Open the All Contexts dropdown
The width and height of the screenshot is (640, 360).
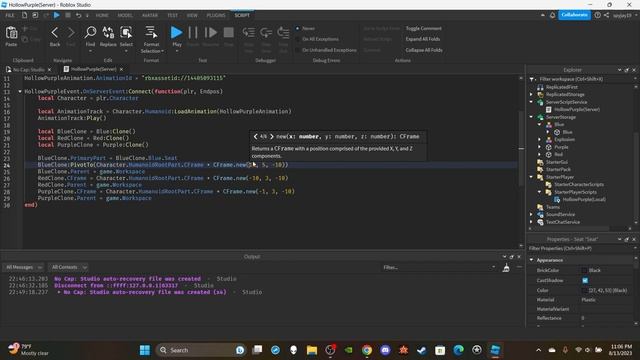pyautogui.click(x=68, y=267)
